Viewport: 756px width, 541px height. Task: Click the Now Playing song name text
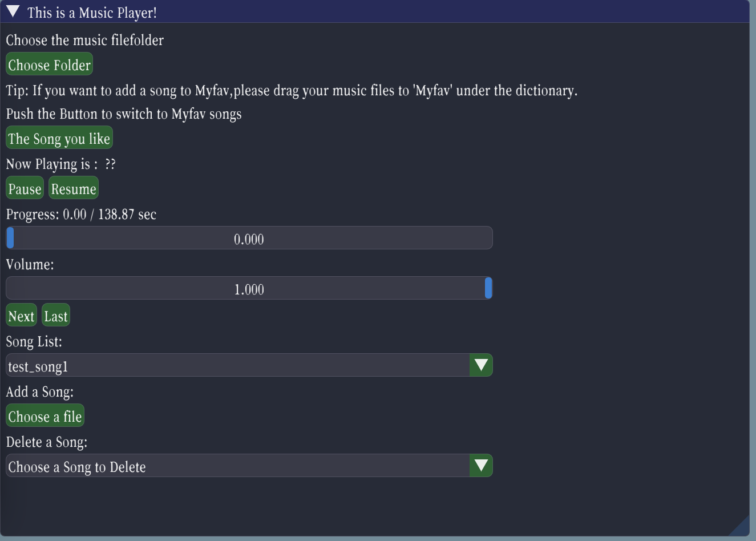coord(110,164)
